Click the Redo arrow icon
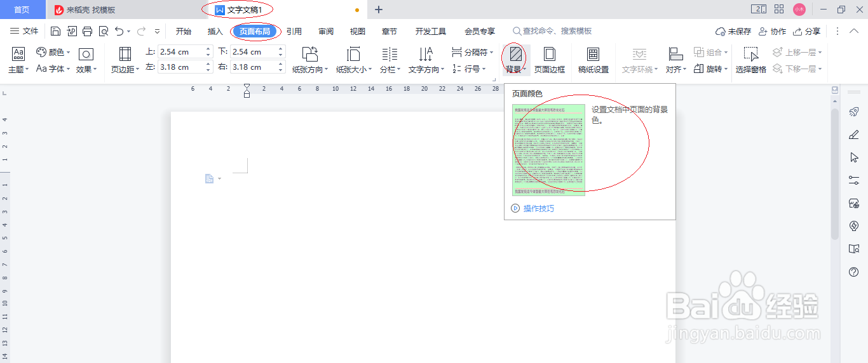This screenshot has height=363, width=868. point(141,31)
